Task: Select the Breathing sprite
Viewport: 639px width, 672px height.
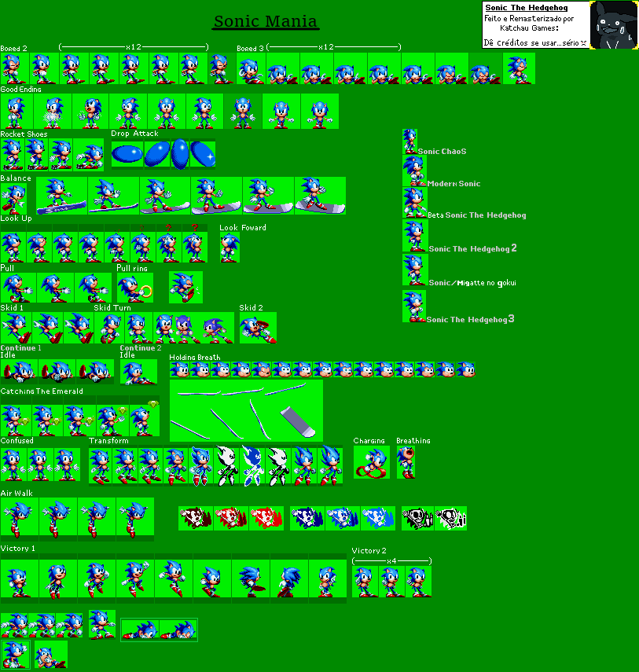Action: click(406, 462)
